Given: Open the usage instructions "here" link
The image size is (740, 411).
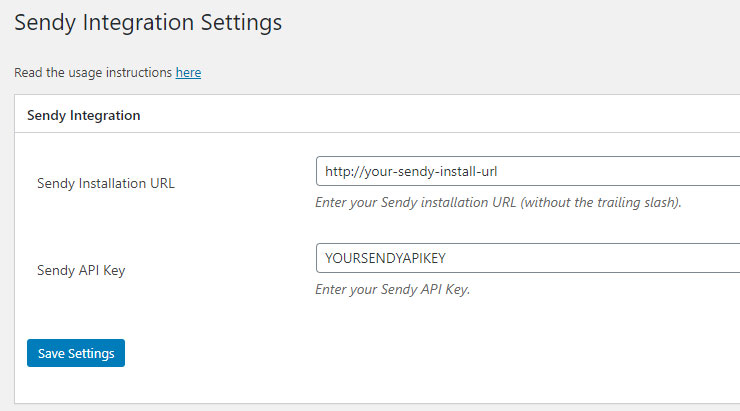Looking at the screenshot, I should (x=188, y=73).
